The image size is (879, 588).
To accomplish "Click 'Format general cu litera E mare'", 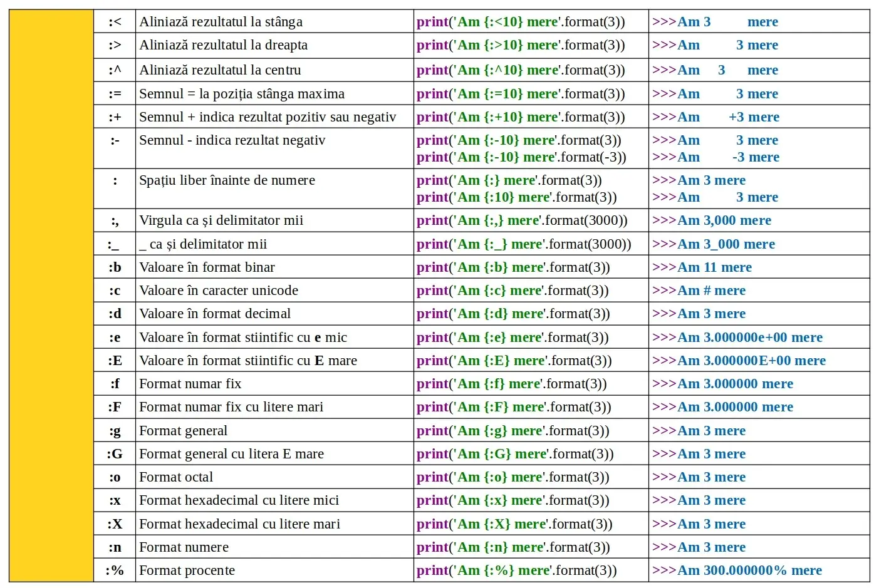I will 231,454.
